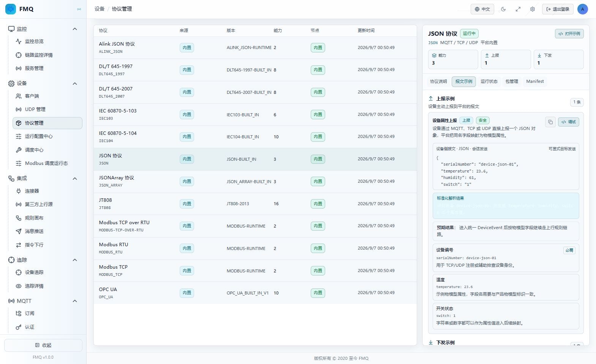Click the FMQ logo icon
The width and height of the screenshot is (596, 364).
tap(11, 9)
